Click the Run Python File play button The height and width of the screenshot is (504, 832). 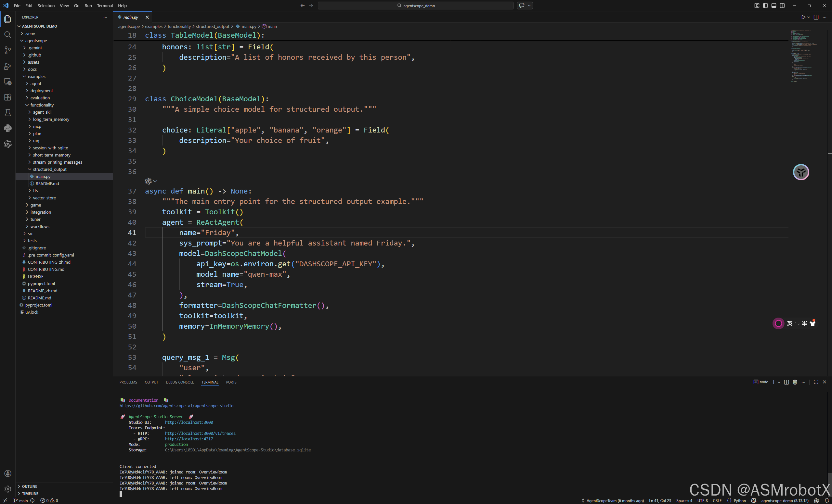pos(803,17)
